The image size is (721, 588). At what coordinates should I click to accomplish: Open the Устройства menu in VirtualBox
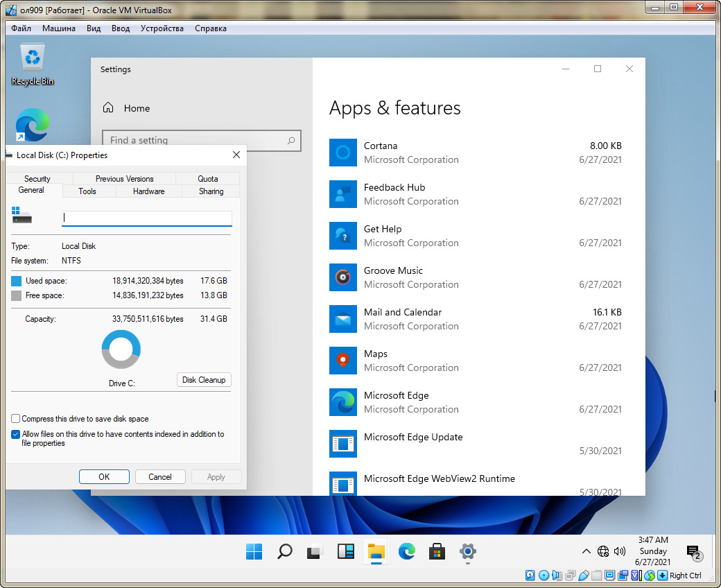[162, 28]
